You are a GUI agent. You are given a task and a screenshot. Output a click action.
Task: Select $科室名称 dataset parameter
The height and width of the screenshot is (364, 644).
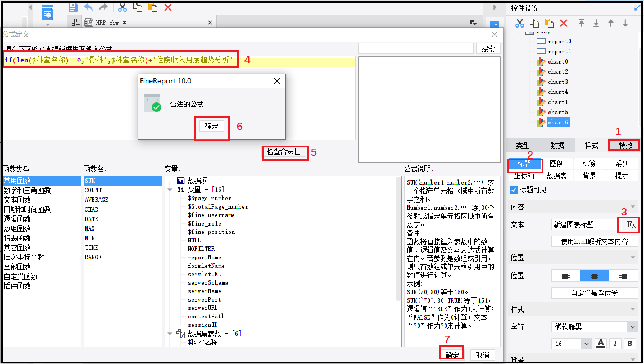(202, 342)
